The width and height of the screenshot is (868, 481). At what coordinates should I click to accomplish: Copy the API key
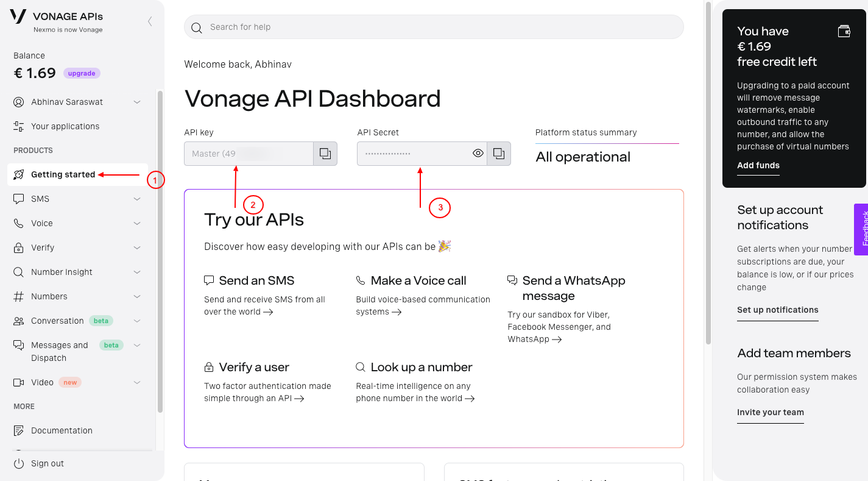(x=325, y=154)
